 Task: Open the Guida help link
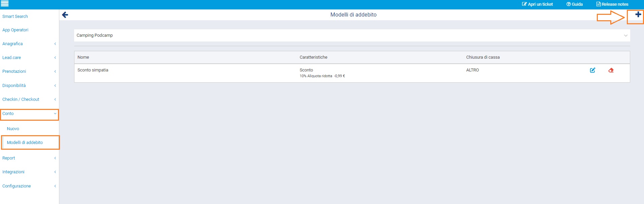[x=575, y=4]
